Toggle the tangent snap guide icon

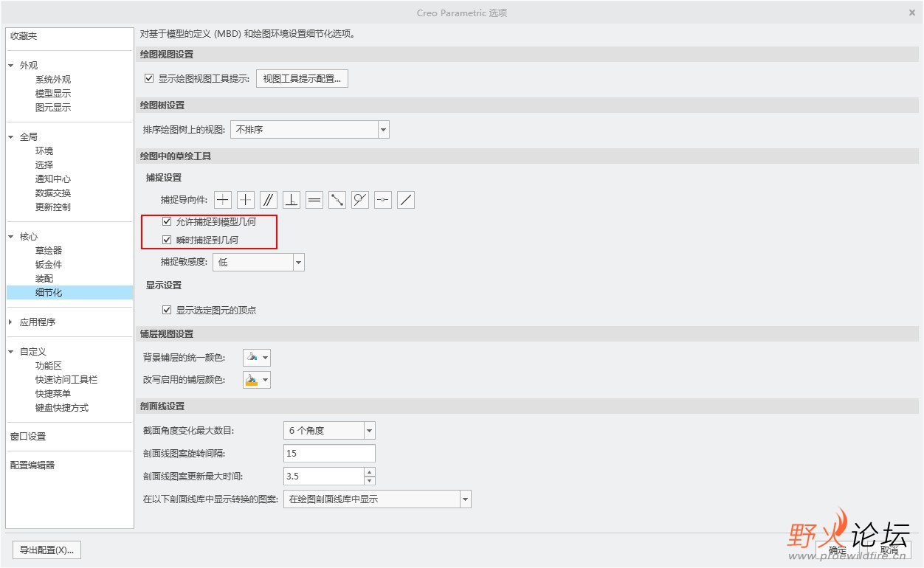coord(360,199)
